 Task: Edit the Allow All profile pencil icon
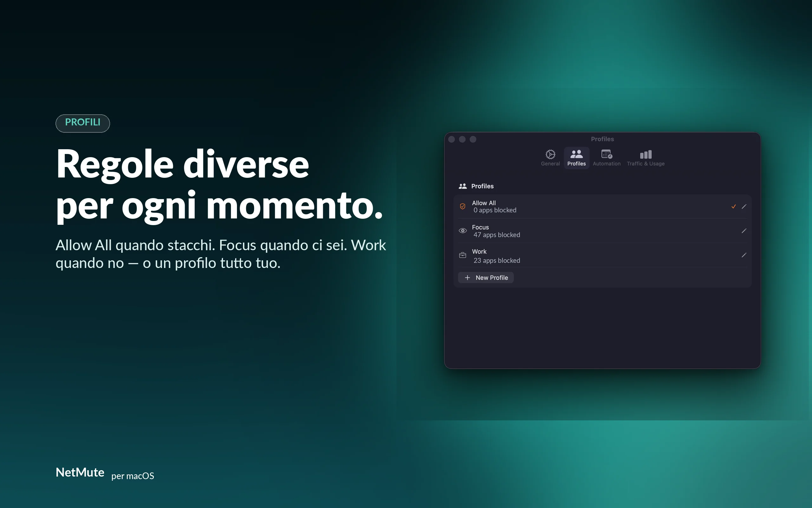coord(744,207)
